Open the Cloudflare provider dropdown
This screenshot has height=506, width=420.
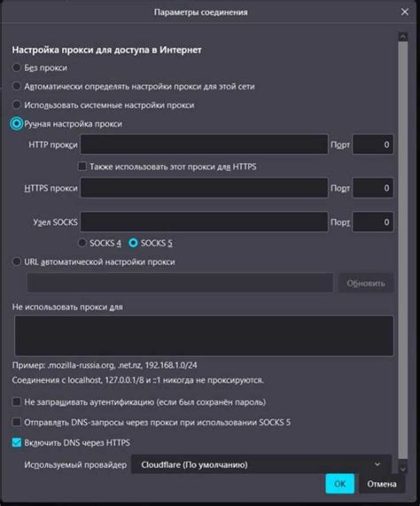point(261,464)
